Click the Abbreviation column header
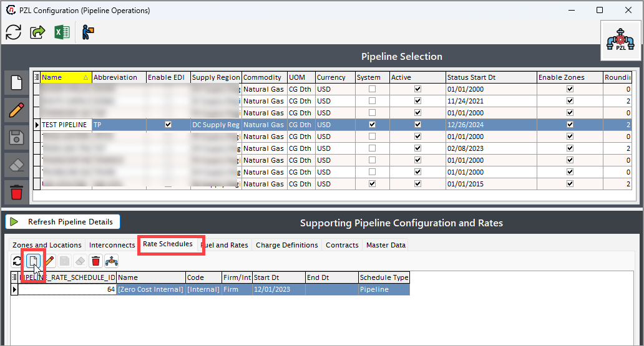 tap(119, 77)
